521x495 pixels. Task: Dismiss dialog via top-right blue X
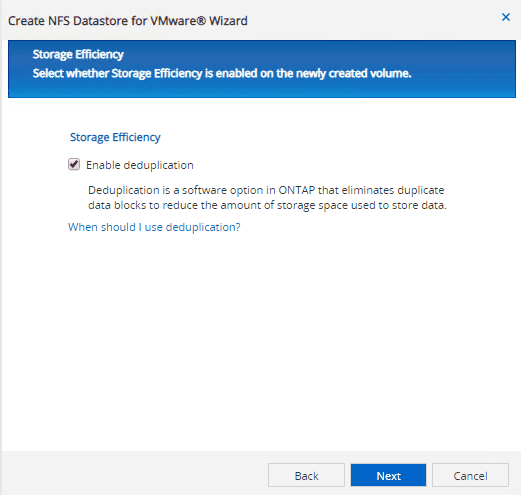point(506,17)
